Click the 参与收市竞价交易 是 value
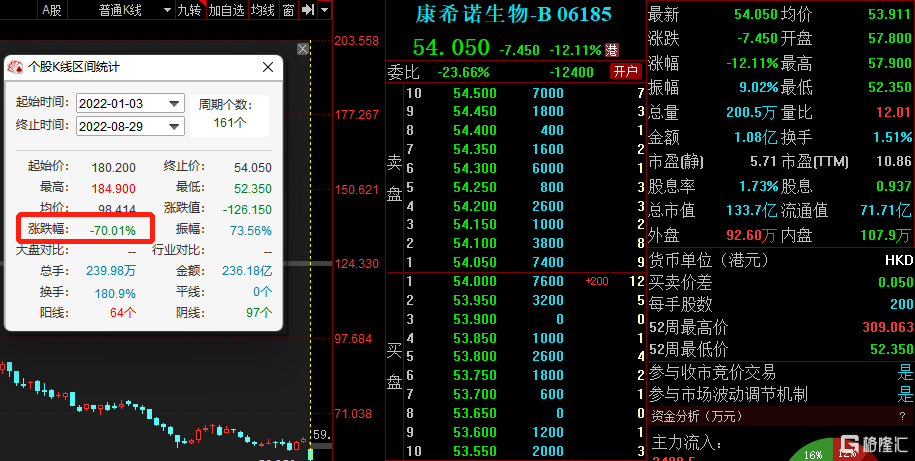Image resolution: width=915 pixels, height=461 pixels. (906, 372)
